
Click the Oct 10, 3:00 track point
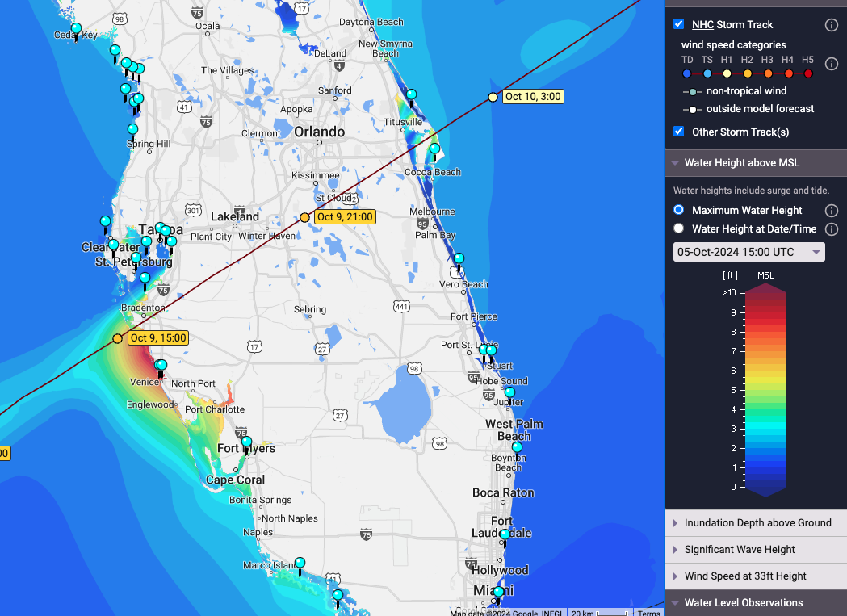493,96
